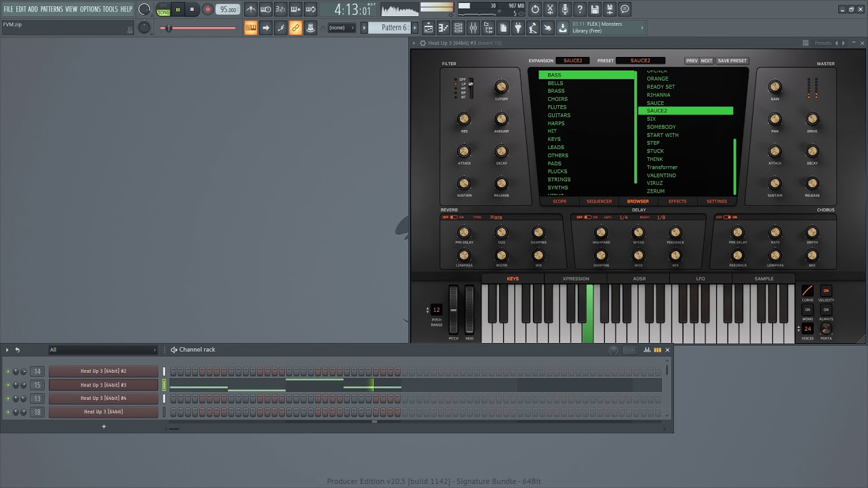Click the undo history icon

click(535, 9)
